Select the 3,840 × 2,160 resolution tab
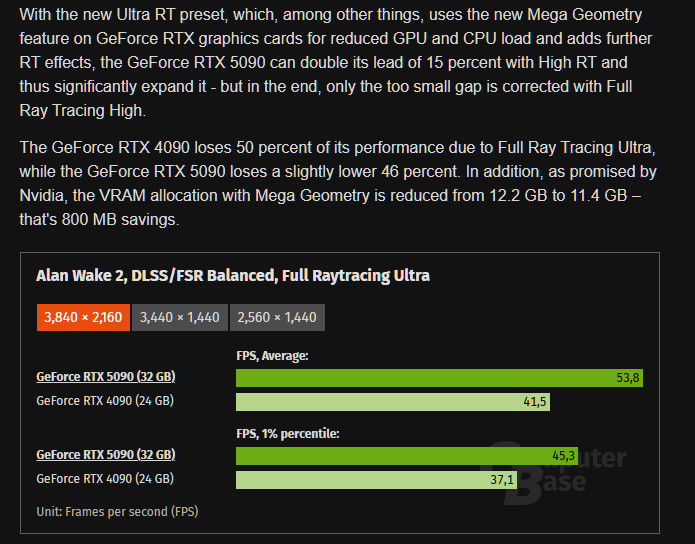This screenshot has height=544, width=695. coord(83,318)
